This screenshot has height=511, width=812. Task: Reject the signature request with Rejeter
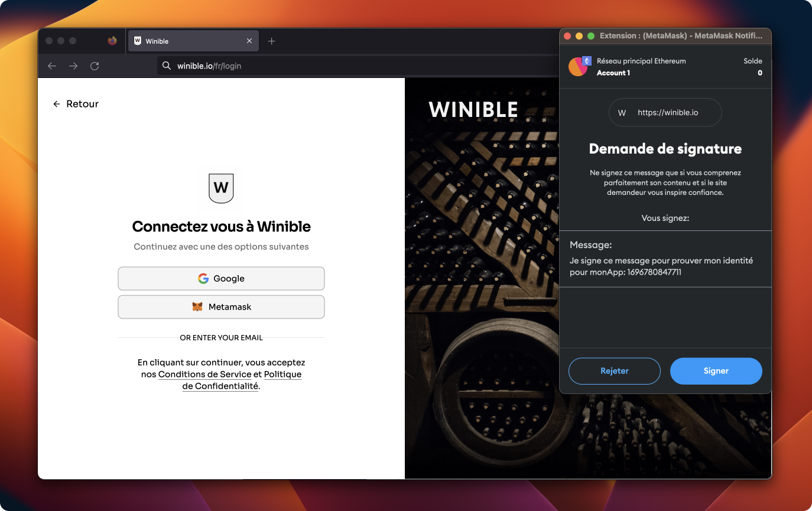click(x=615, y=371)
